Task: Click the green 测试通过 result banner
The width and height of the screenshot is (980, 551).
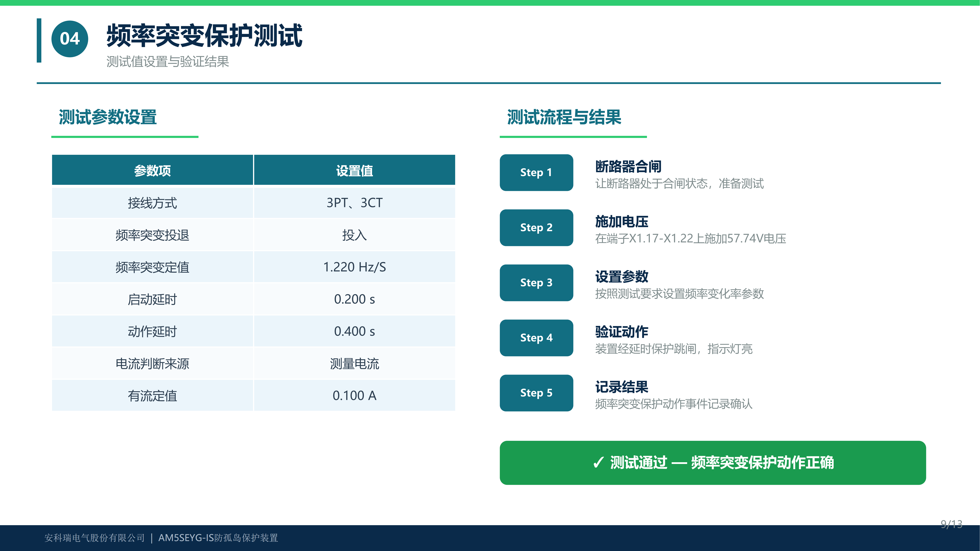Action: pos(713,462)
